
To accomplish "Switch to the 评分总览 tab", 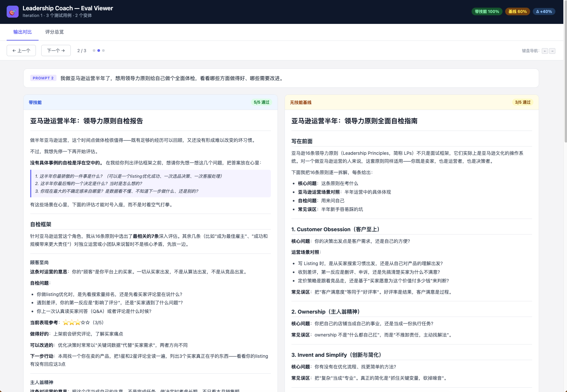I will 54,32.
